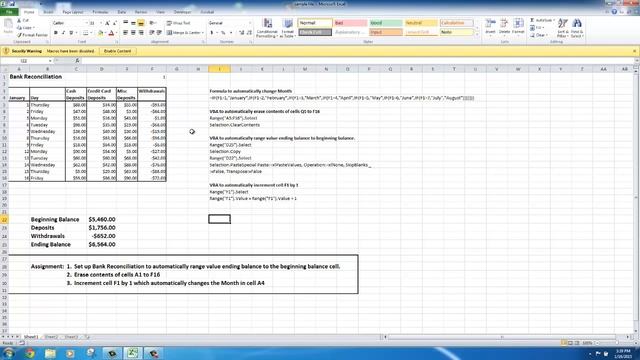640x360 pixels.
Task: Switch to the Data tab
Action: [122, 12]
